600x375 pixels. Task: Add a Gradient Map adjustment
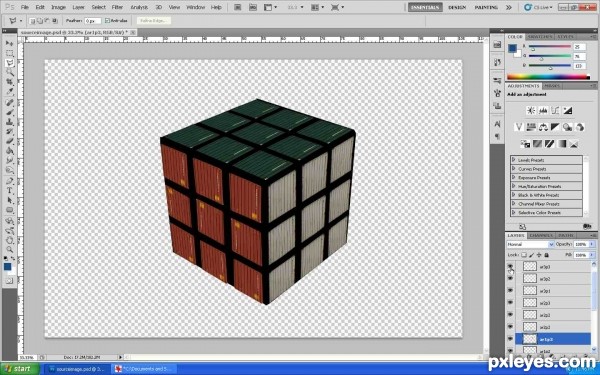coord(561,144)
